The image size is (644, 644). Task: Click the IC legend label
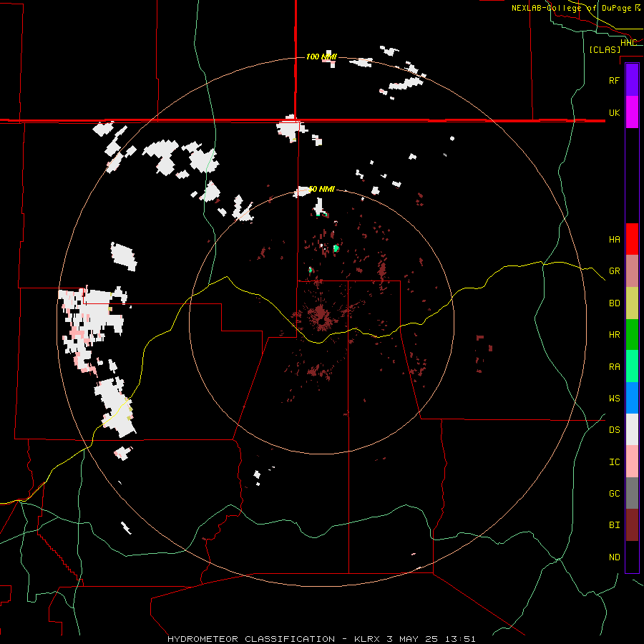click(614, 462)
